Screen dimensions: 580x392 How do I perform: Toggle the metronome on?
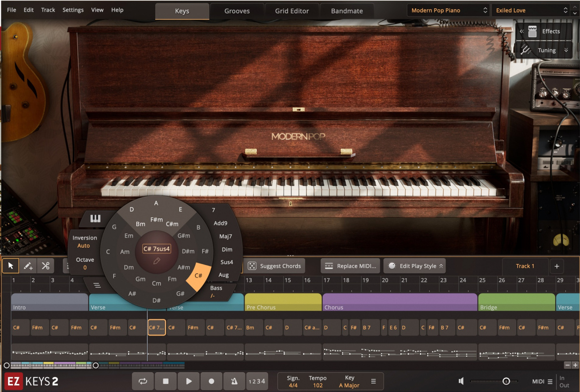pos(234,381)
